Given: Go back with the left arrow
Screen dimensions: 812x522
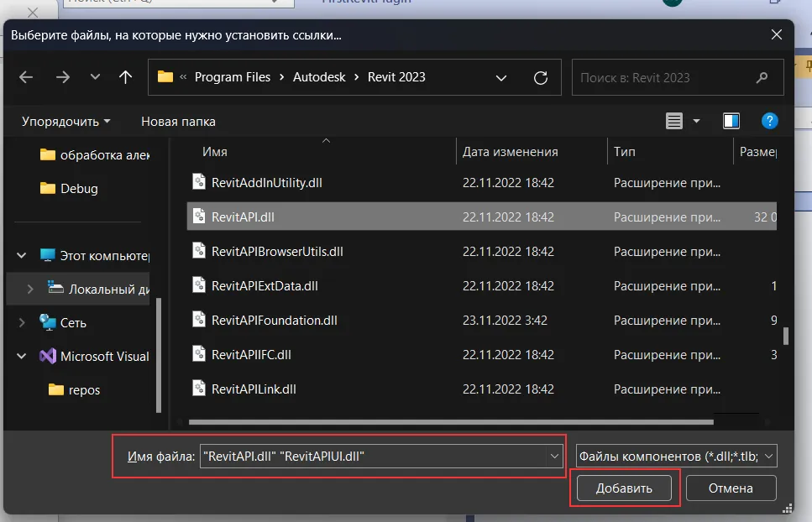Looking at the screenshot, I should (25, 77).
